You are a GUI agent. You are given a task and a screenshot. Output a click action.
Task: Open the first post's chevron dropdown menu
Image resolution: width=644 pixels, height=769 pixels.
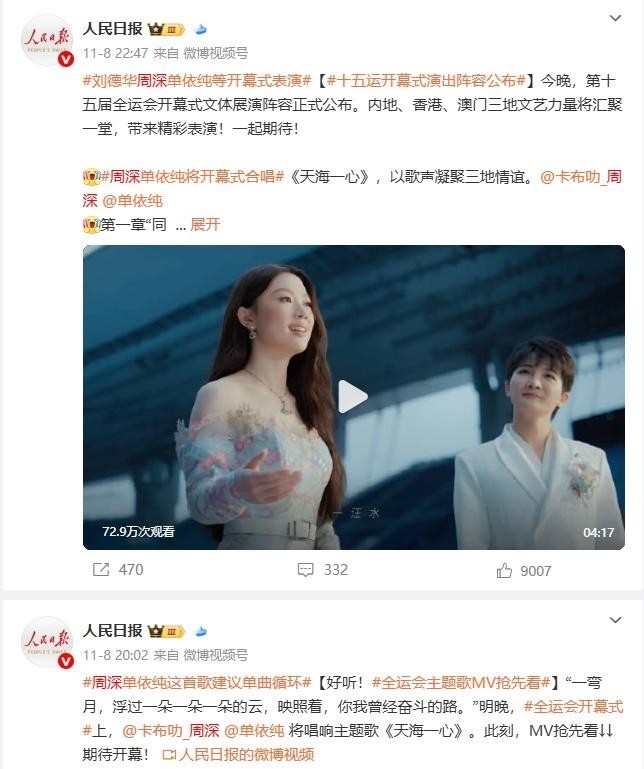click(615, 18)
